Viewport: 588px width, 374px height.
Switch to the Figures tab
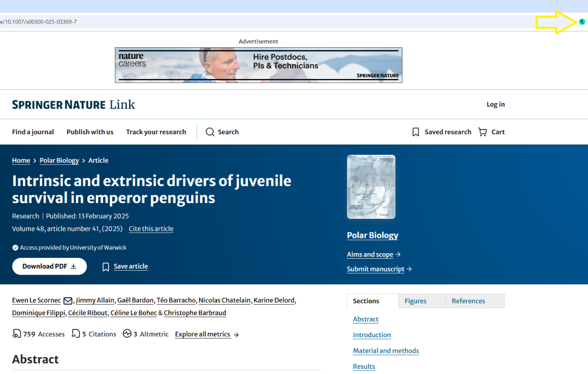pos(415,301)
